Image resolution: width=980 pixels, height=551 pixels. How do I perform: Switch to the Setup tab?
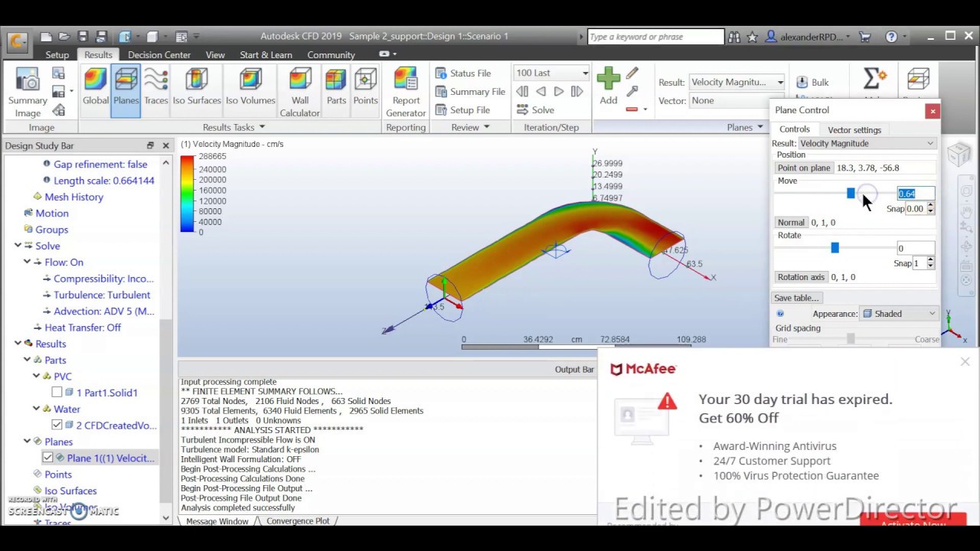[57, 54]
